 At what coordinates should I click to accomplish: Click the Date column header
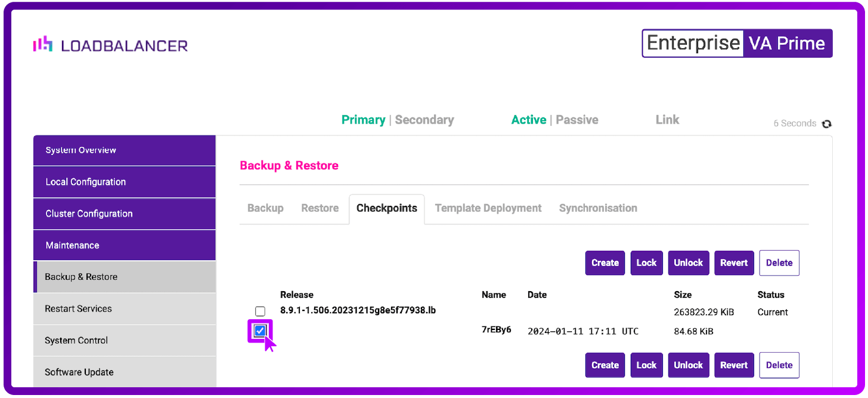pyautogui.click(x=537, y=295)
